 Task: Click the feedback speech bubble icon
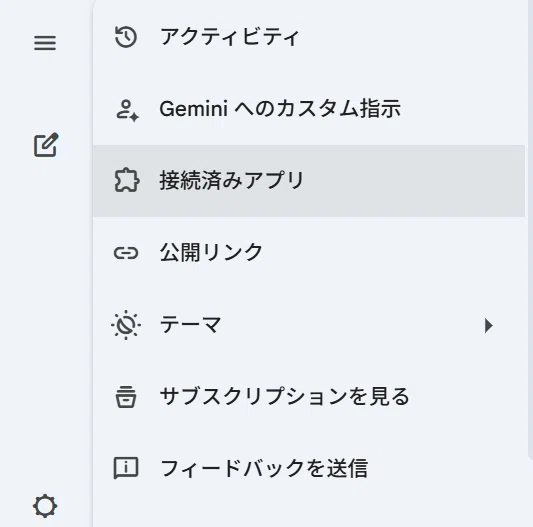click(126, 468)
